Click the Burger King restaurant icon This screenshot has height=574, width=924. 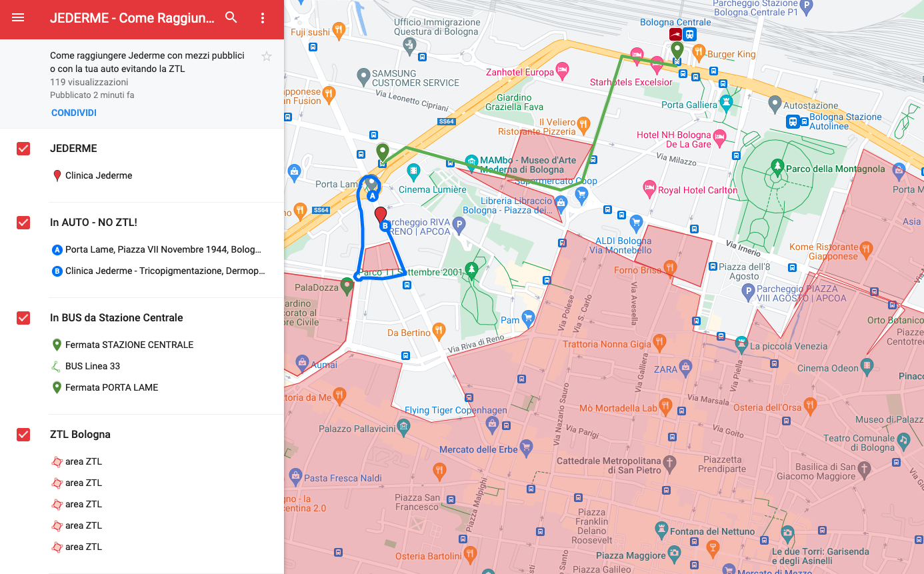[699, 51]
